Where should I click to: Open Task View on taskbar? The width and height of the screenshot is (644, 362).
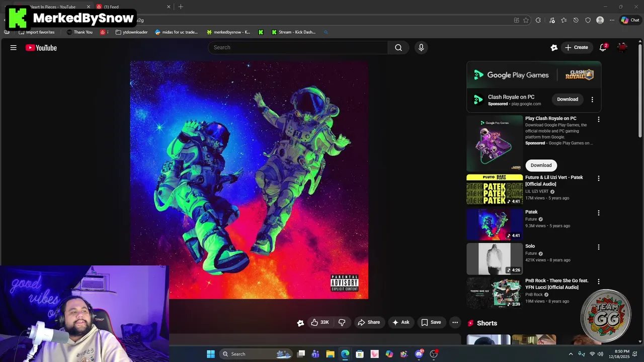click(301, 354)
